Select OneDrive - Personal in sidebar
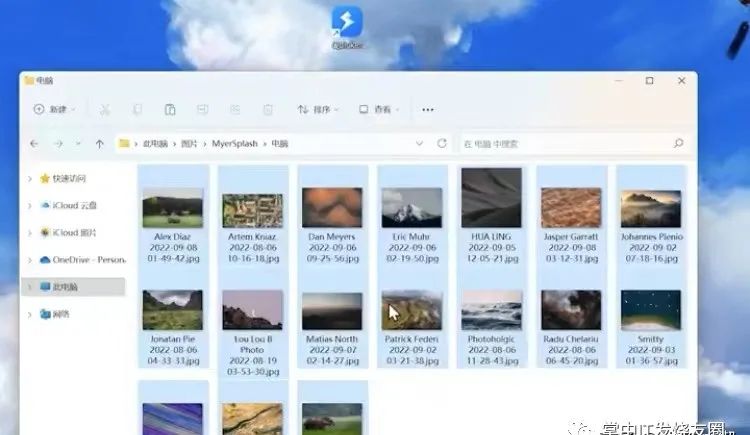The width and height of the screenshot is (750, 435). tap(83, 260)
